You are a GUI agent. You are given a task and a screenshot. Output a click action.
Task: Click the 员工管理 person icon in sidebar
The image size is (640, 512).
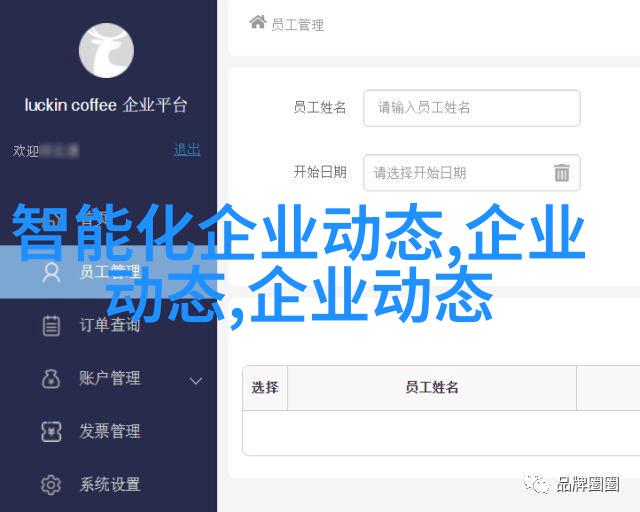tap(51, 272)
